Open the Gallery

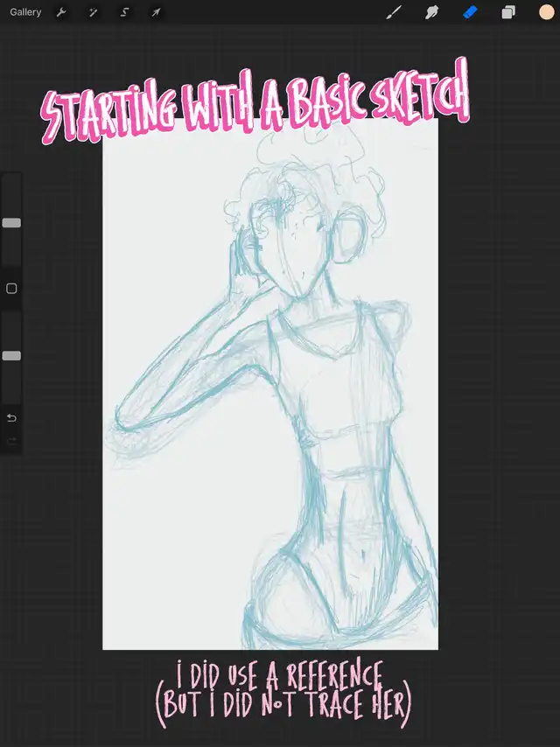(25, 12)
